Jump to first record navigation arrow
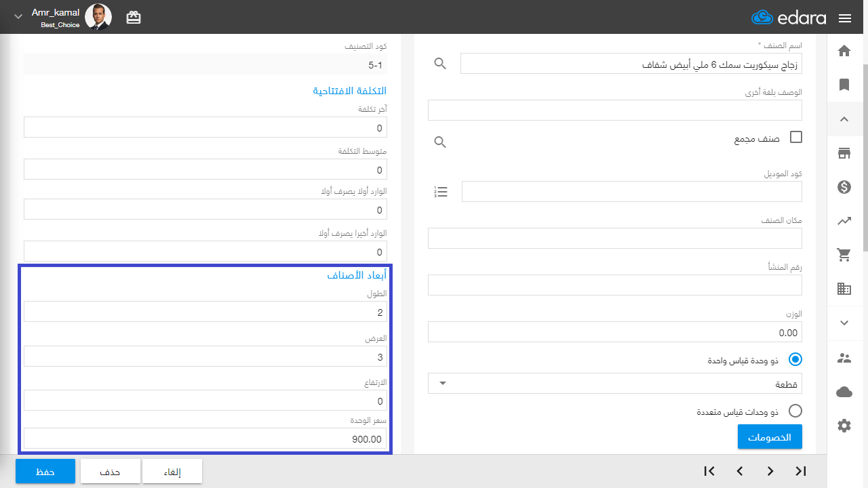The width and height of the screenshot is (868, 488). [x=709, y=471]
